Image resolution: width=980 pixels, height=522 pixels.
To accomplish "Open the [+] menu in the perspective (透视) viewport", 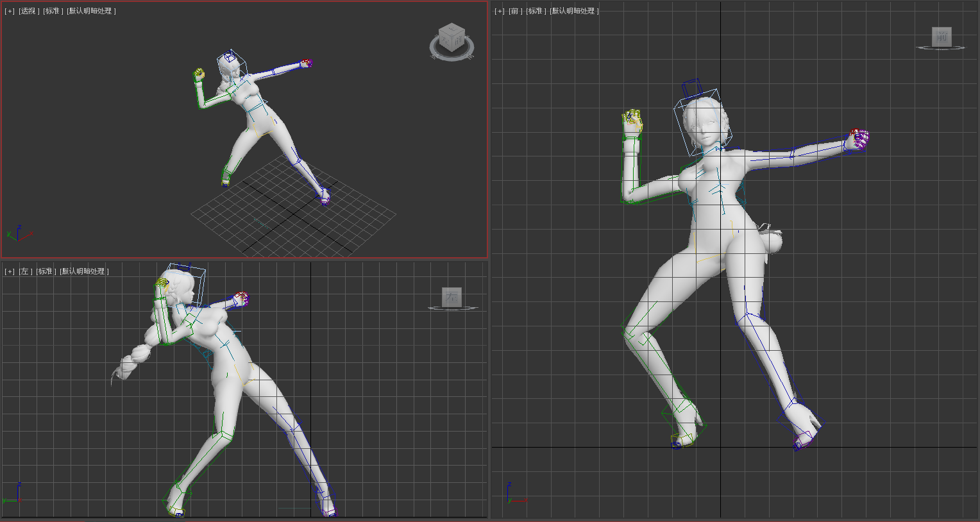I will pos(10,11).
